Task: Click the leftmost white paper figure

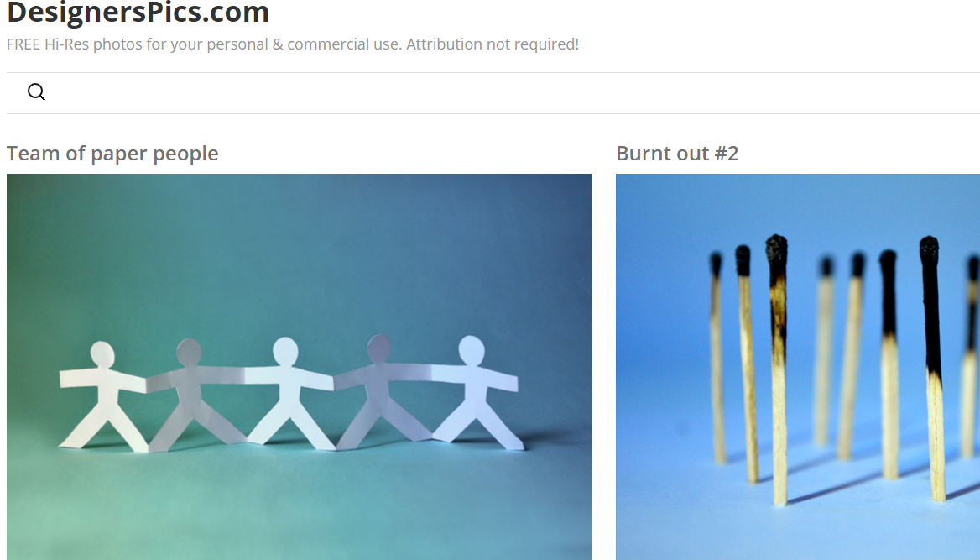Action: click(103, 396)
